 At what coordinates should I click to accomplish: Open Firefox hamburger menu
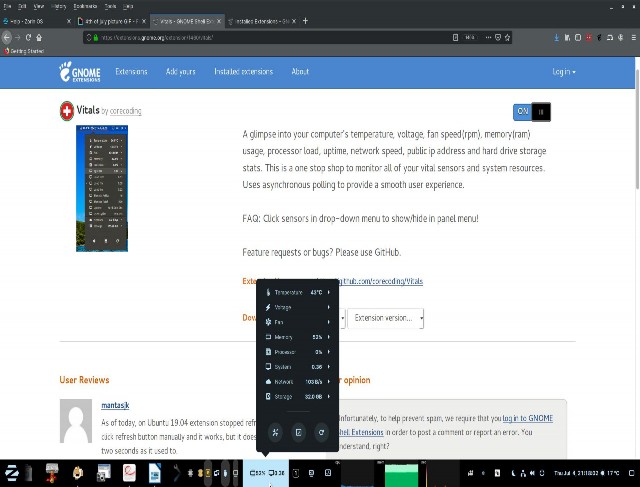(633, 38)
